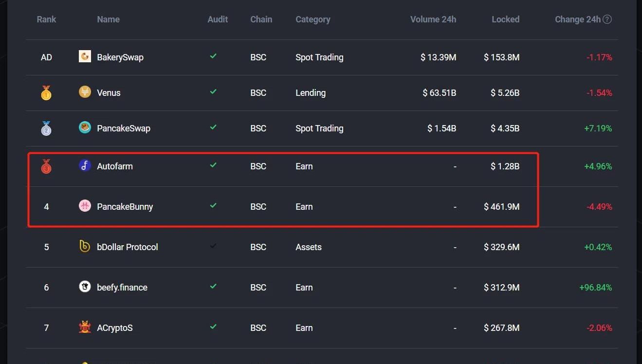Click the BakerySwap logo icon
This screenshot has width=642, height=364.
85,57
